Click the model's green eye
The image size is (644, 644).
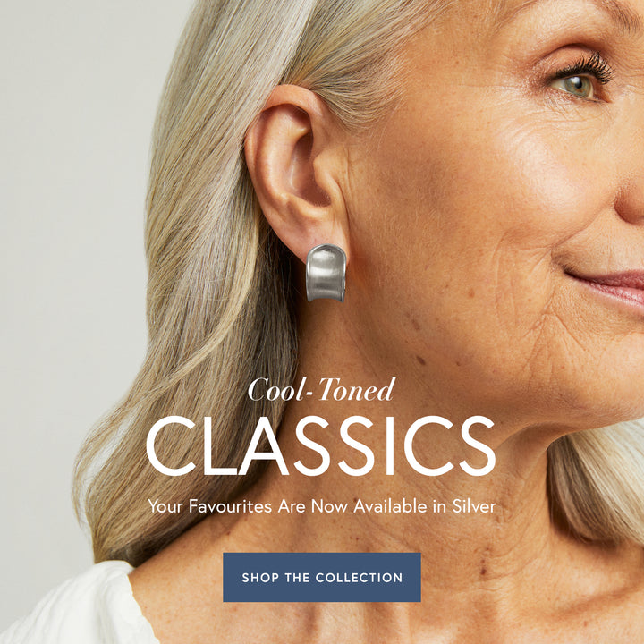click(575, 86)
